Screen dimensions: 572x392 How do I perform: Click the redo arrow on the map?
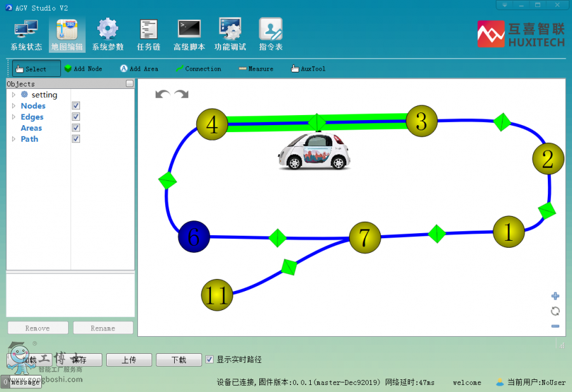(182, 94)
